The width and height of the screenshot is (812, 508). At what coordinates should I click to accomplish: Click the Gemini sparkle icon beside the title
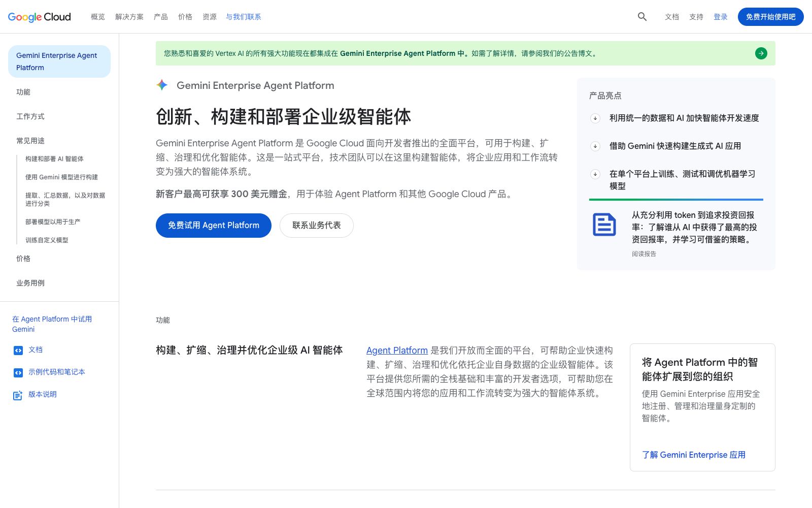click(x=162, y=85)
